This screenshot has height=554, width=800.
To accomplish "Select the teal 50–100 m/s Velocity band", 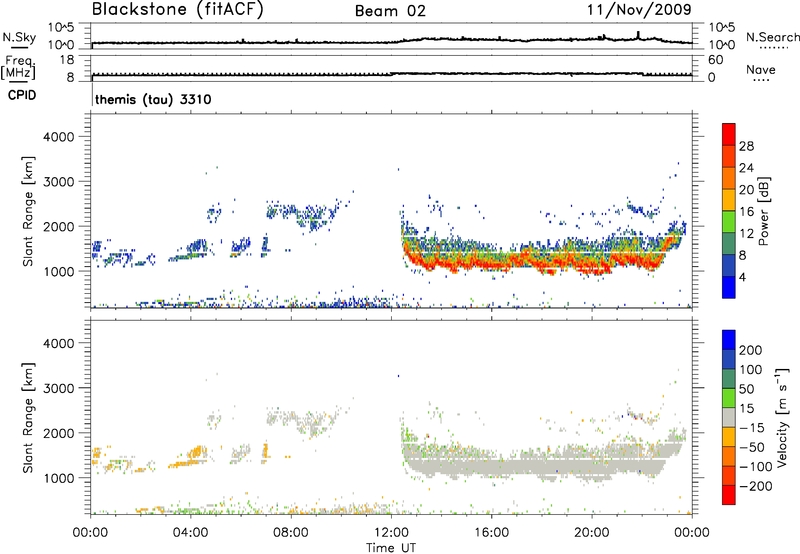I will (729, 379).
